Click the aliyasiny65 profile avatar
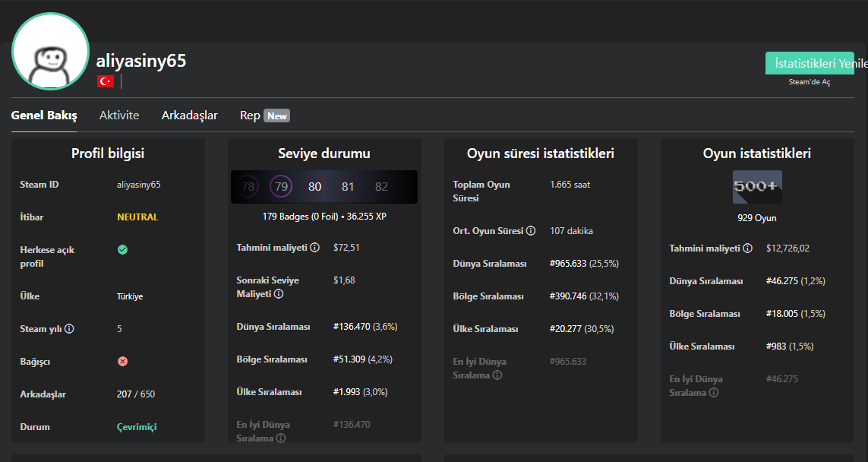Viewport: 868px width, 462px height. (x=50, y=52)
